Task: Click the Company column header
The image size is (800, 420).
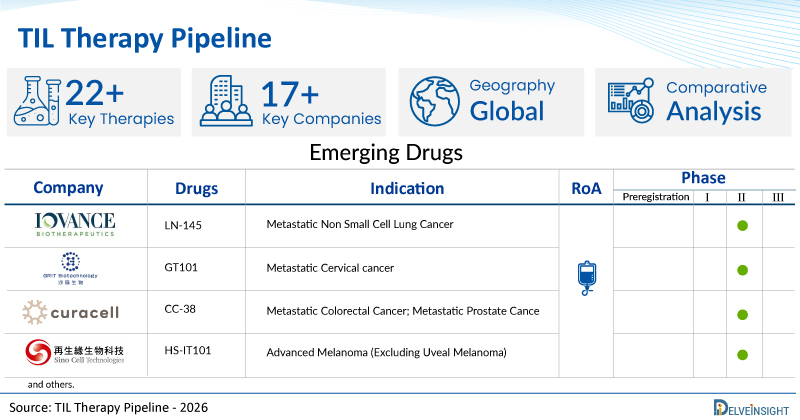Action: [x=68, y=188]
